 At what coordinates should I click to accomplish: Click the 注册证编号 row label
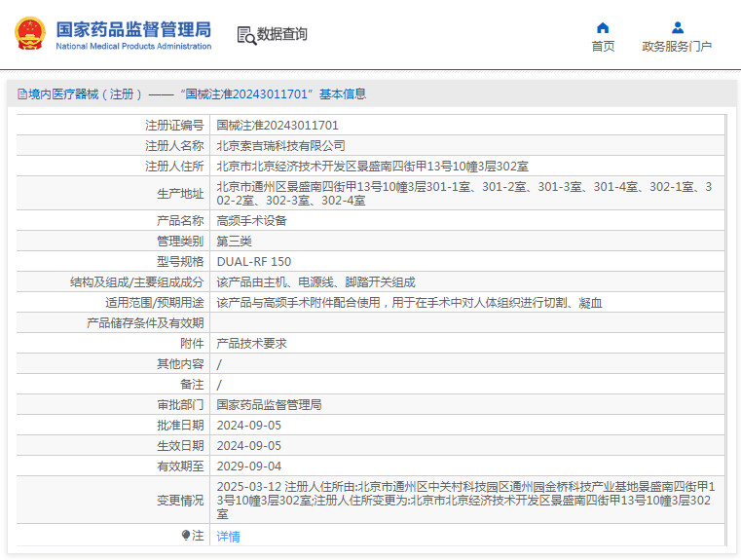(x=174, y=126)
